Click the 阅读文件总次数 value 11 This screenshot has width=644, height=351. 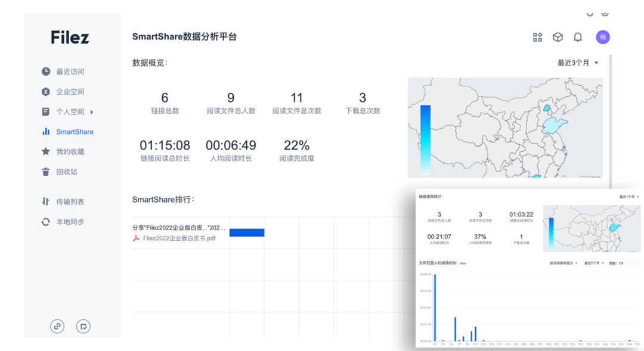[296, 98]
